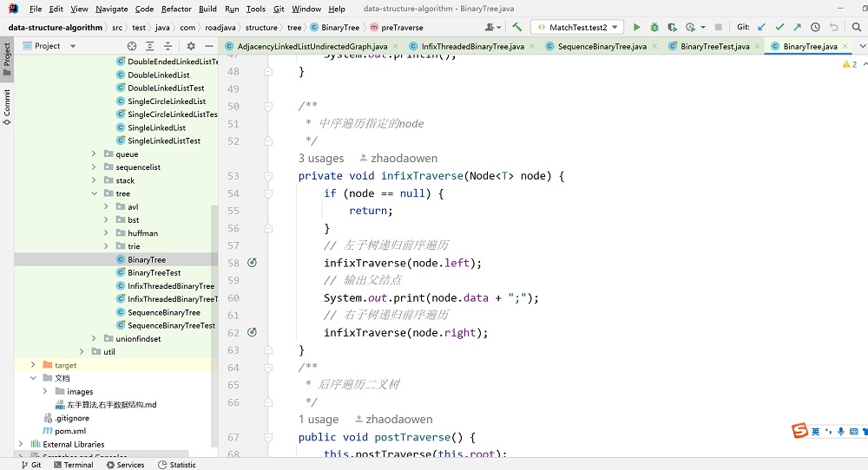Update project with blue Git arrow

click(762, 27)
